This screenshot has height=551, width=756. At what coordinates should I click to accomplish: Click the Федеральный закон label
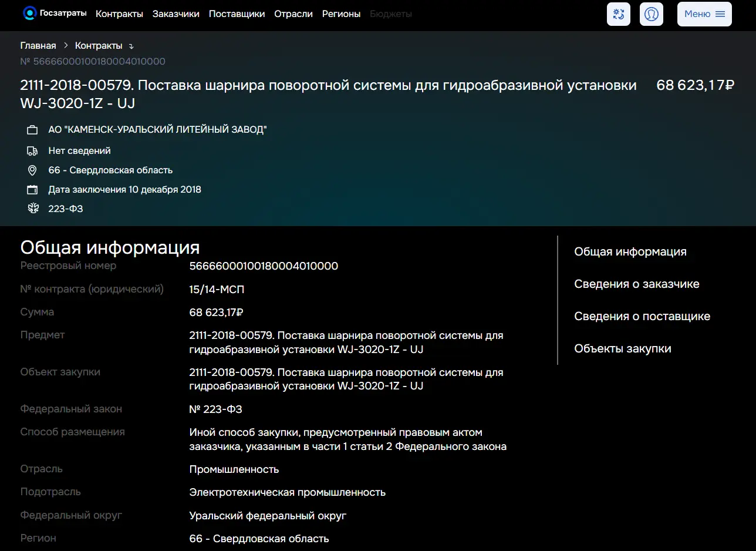point(72,409)
